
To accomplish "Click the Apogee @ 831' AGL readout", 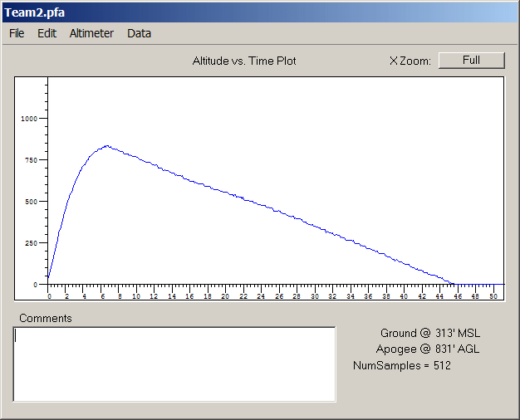I will point(428,349).
